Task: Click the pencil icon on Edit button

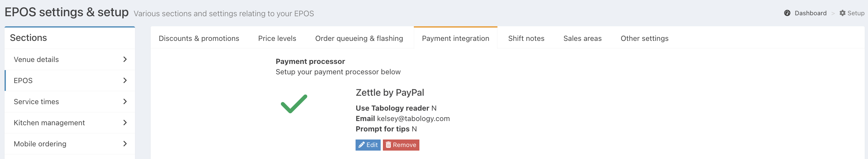Action: [x=361, y=145]
